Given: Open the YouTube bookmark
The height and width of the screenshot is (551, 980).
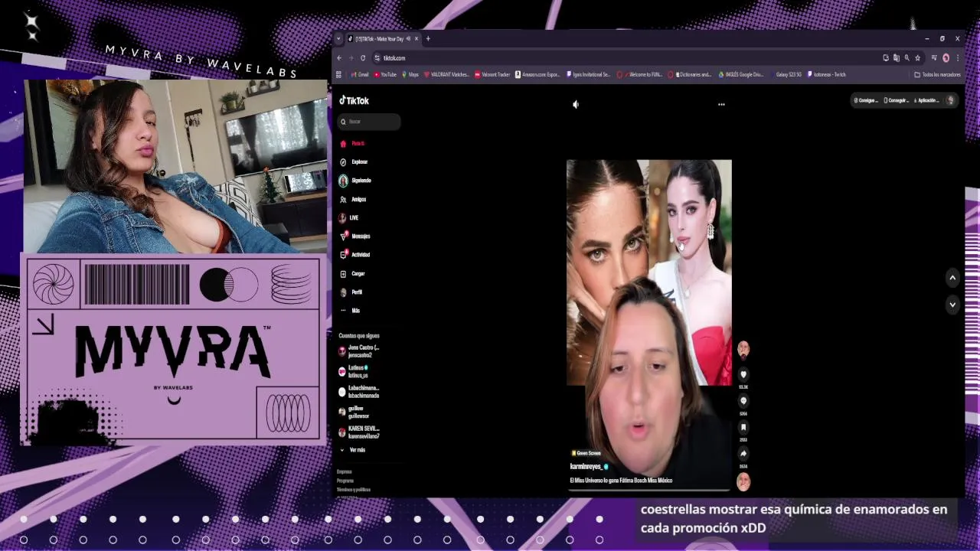Looking at the screenshot, I should [385, 75].
